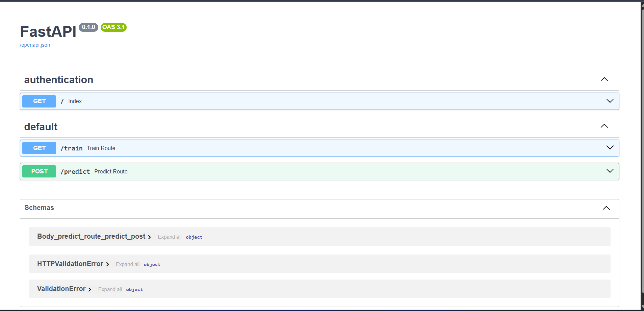644x311 pixels.
Task: Select the default tag heading
Action: [x=41, y=127]
